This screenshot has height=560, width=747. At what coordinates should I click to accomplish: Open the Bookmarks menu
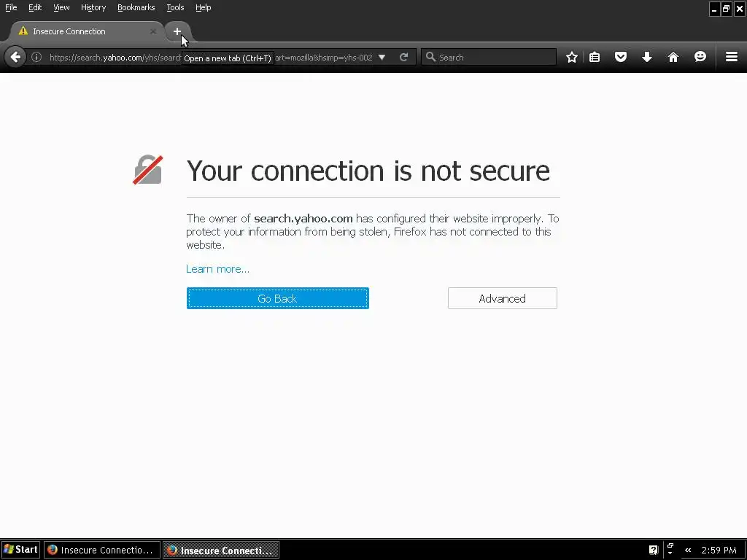pos(136,7)
